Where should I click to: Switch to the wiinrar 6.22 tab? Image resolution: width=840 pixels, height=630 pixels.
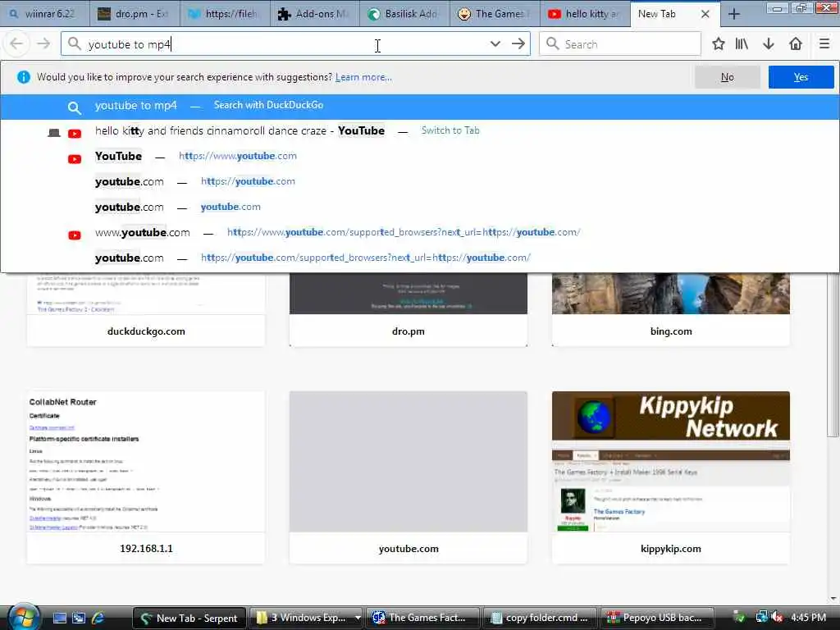pos(44,14)
